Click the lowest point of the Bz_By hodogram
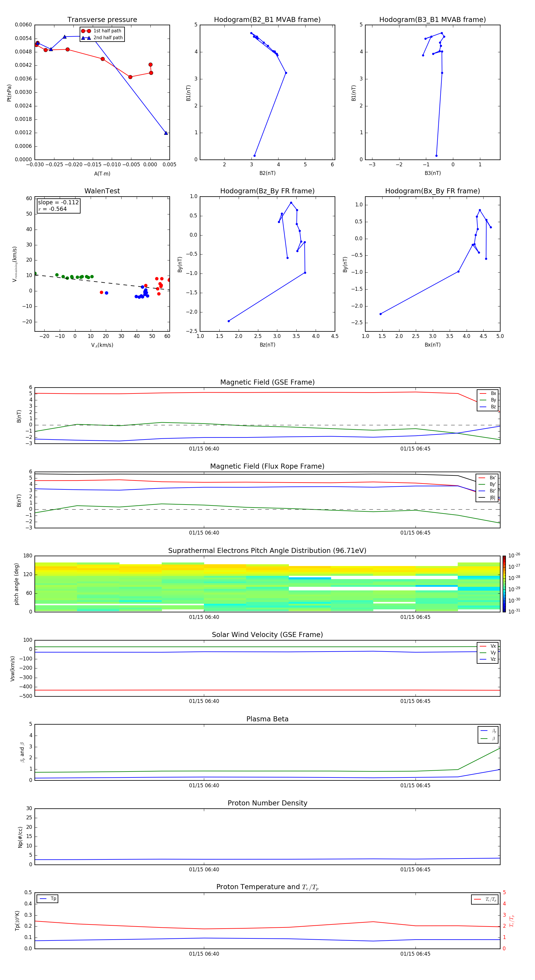Screen dimensions: 535x980 coord(229,321)
